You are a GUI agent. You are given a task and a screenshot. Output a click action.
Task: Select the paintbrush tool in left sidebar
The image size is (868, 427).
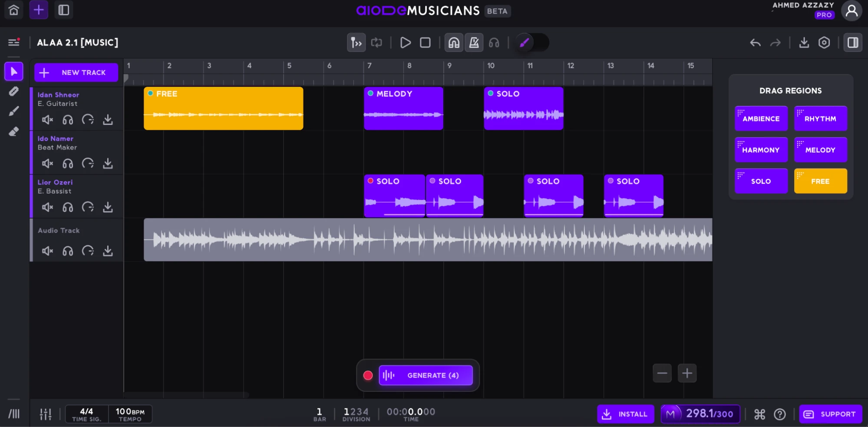[13, 112]
